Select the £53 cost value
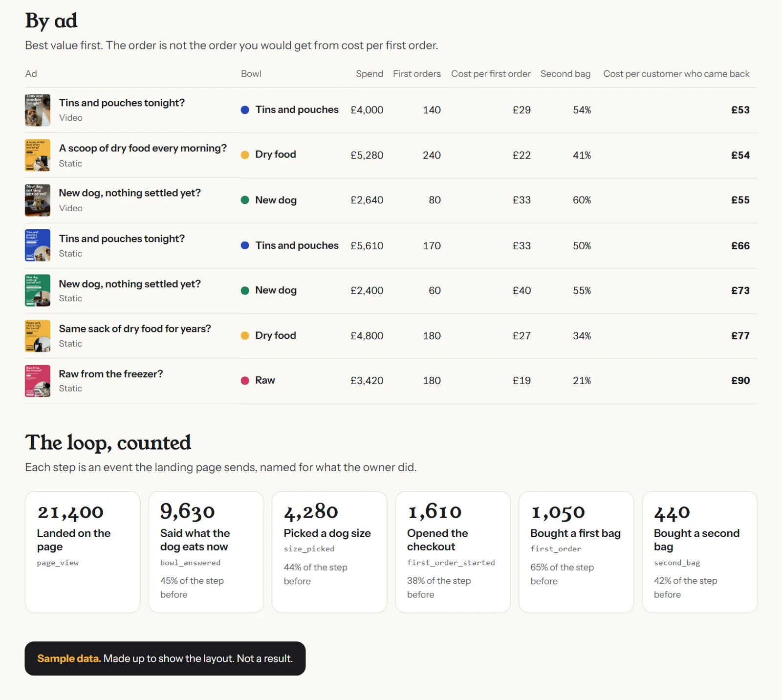 pos(740,110)
